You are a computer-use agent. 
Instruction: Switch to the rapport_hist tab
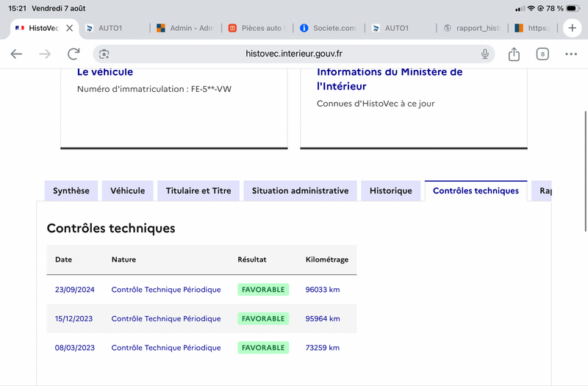472,28
